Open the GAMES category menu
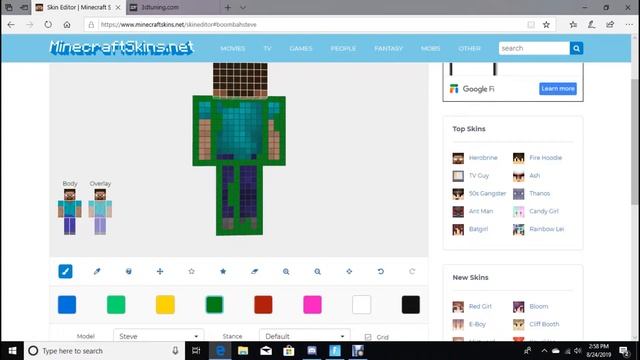This screenshot has height=360, width=640. tap(301, 48)
